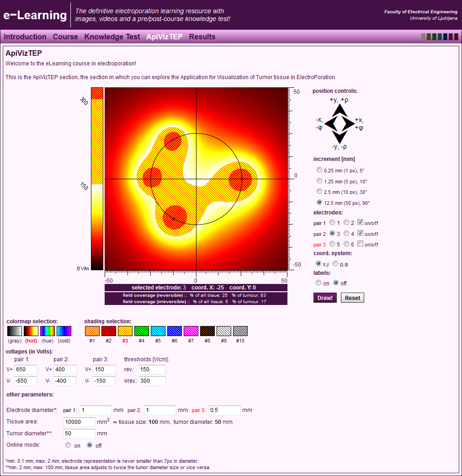Edit Tumor diameter field
The height and width of the screenshot is (476, 462).
click(79, 433)
